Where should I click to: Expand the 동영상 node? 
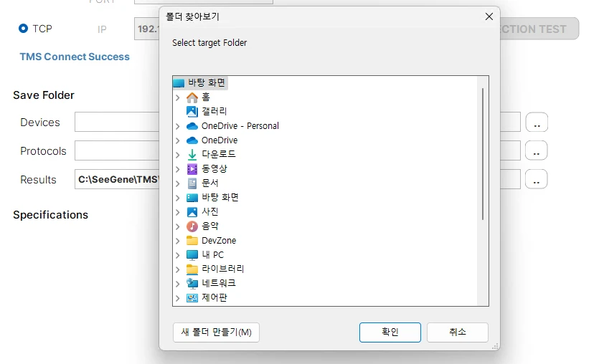pos(178,169)
